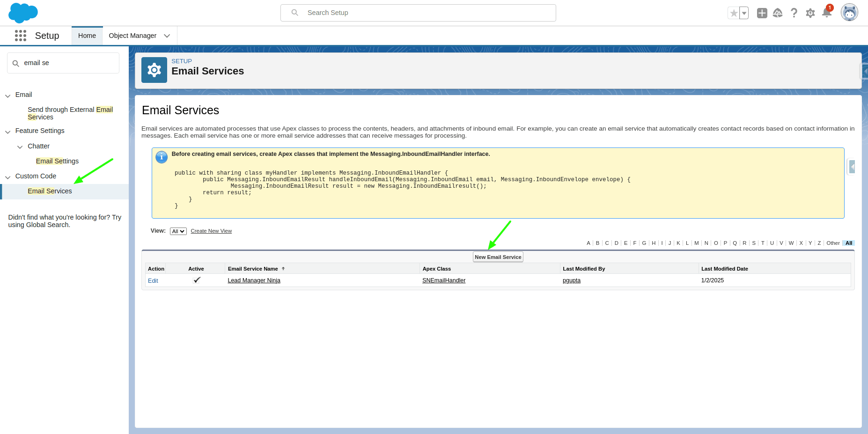Filter the list by letter S

pyautogui.click(x=754, y=243)
